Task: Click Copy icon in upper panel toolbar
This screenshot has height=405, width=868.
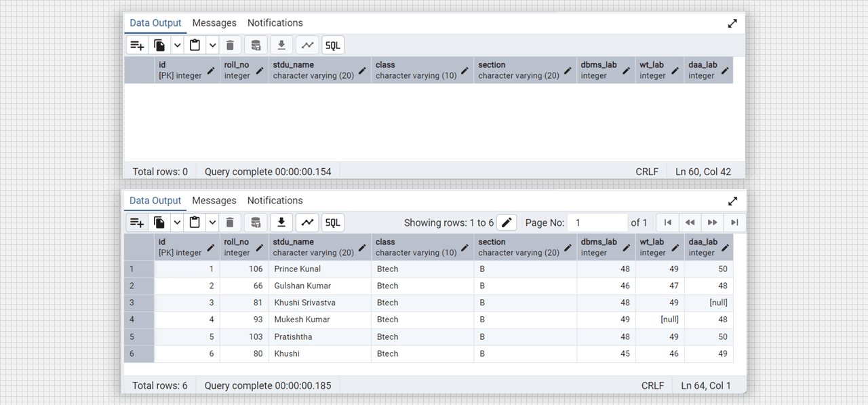Action: pyautogui.click(x=159, y=45)
